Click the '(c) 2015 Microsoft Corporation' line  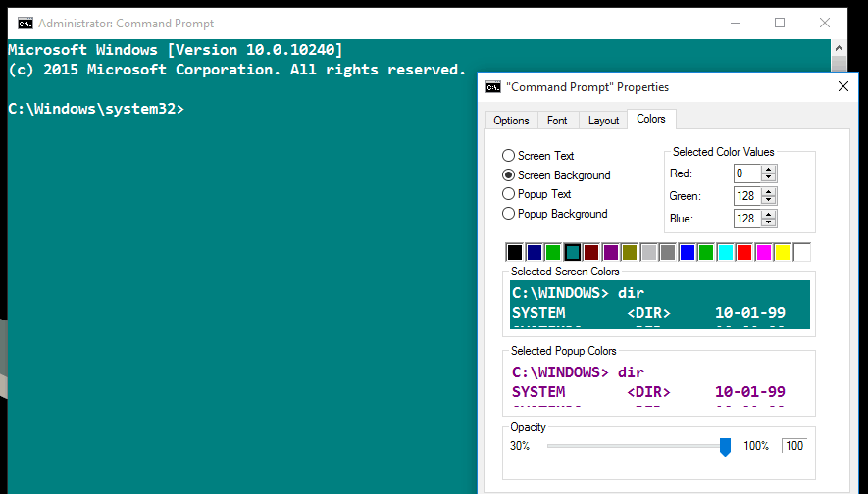[237, 70]
